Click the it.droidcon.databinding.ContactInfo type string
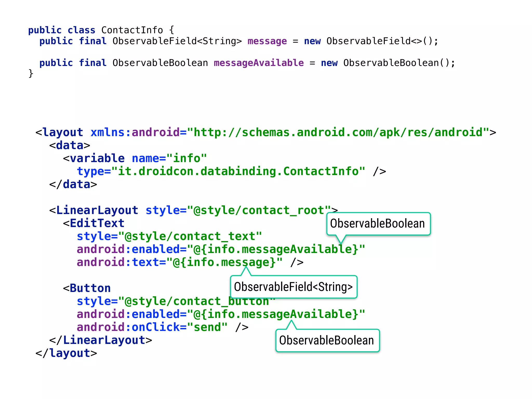 coord(238,171)
